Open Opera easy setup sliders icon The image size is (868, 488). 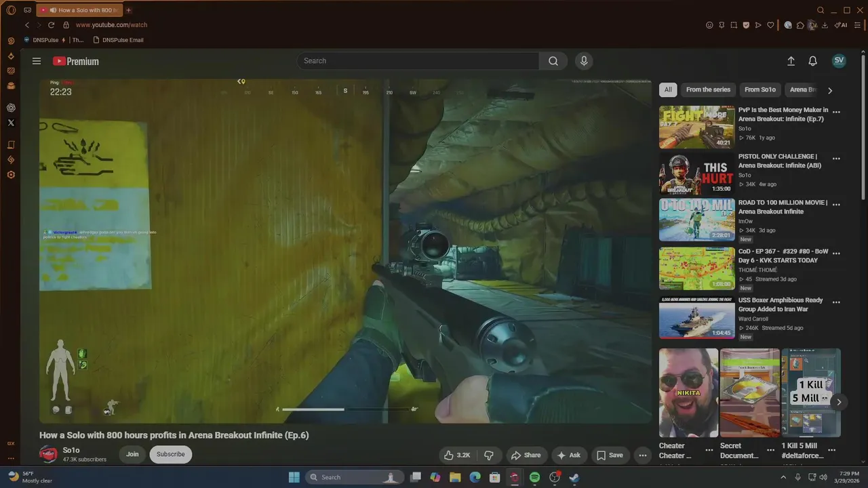tap(859, 25)
